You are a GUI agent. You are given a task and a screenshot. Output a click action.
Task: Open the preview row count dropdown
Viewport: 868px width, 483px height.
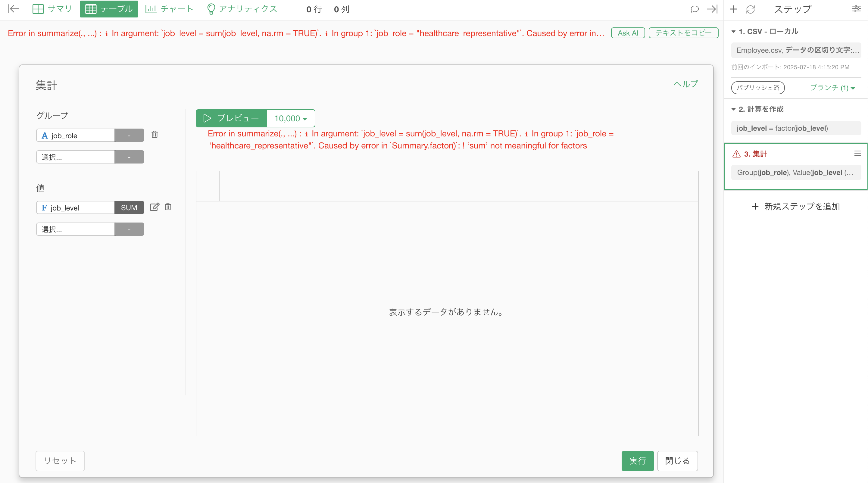coord(290,119)
